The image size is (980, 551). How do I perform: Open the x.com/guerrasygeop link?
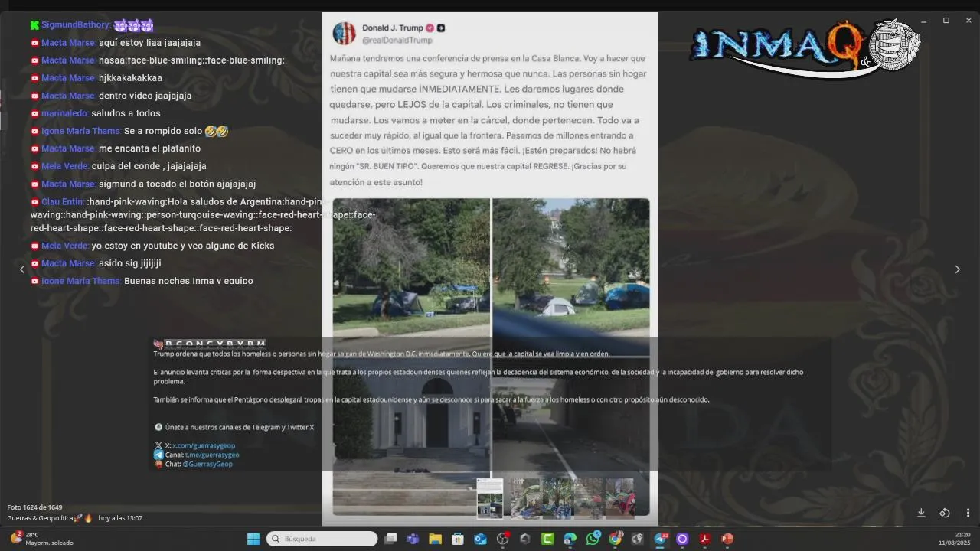tap(204, 445)
